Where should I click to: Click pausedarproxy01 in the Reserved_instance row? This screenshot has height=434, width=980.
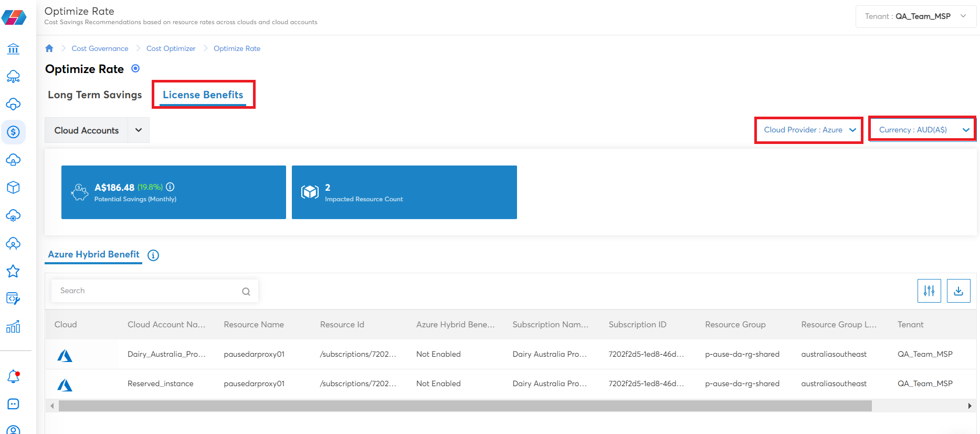point(254,384)
